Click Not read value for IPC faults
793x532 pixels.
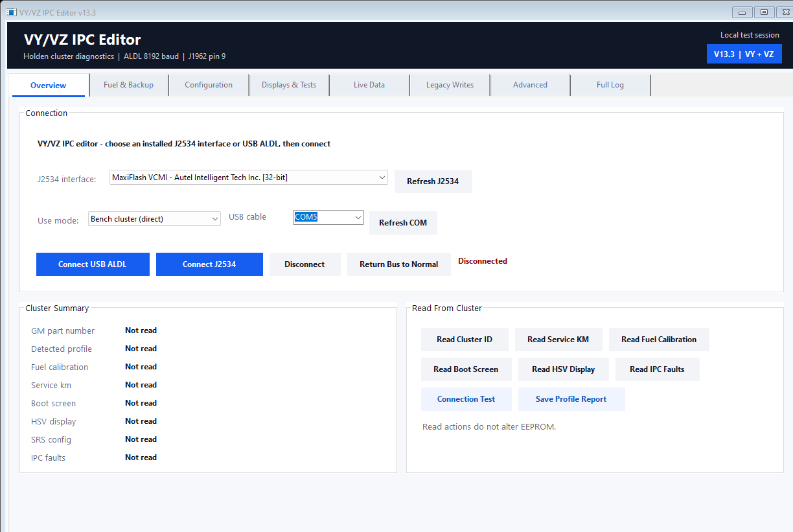click(x=141, y=457)
